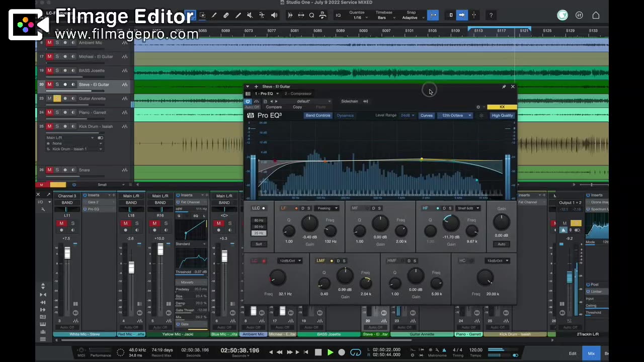Open the Level Range 24dB dropdown
Image resolution: width=644 pixels, height=362 pixels.
coord(408,116)
